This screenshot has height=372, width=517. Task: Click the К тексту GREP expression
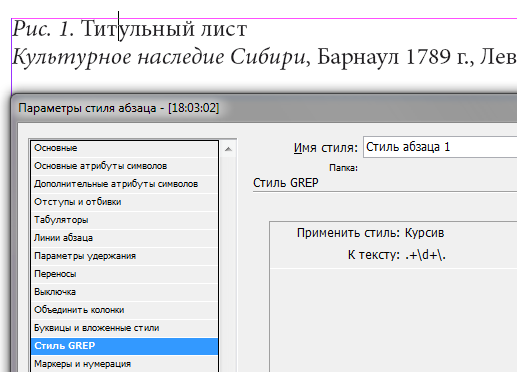pyautogui.click(x=425, y=255)
